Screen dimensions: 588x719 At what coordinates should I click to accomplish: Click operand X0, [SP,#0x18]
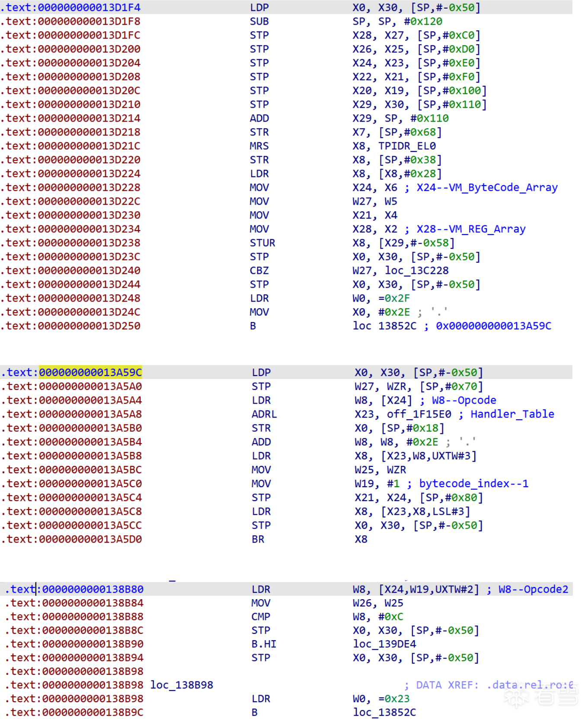click(399, 428)
